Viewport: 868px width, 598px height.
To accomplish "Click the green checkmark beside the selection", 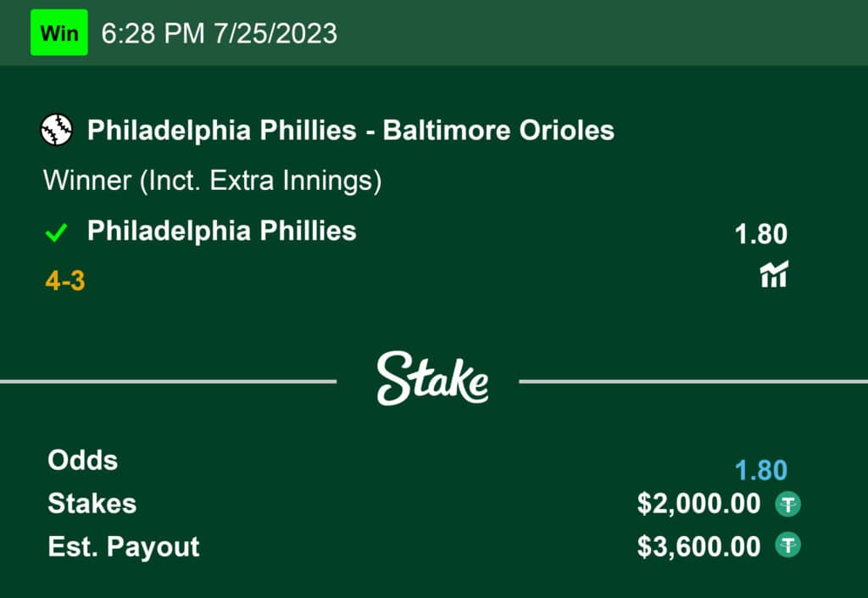I will coord(56,233).
